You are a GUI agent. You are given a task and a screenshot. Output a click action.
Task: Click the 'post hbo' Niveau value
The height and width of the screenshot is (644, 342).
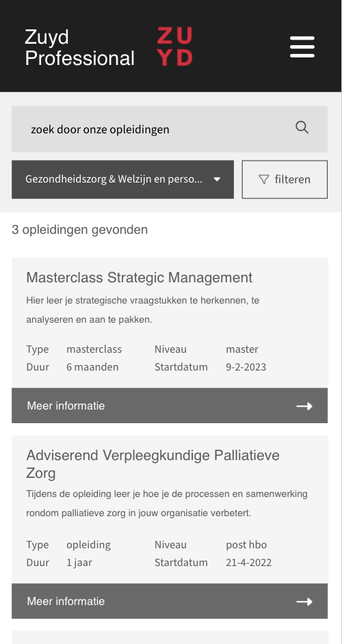[246, 545]
